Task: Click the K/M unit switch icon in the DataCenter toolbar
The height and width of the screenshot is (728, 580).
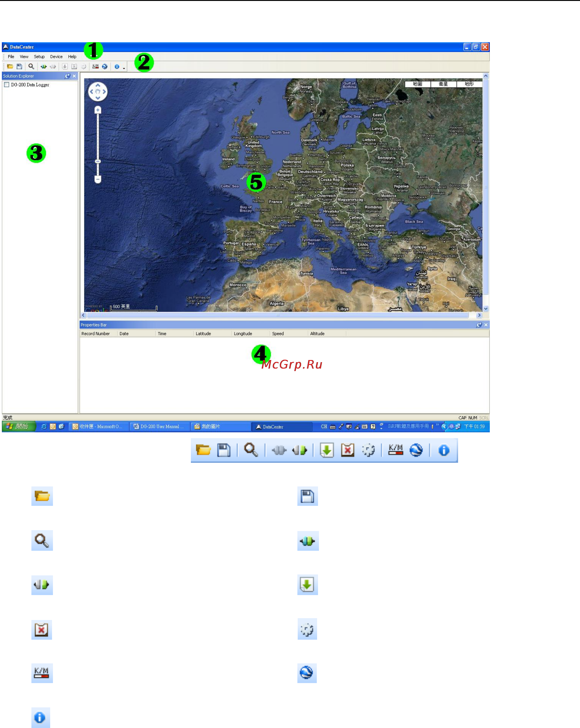Action: click(x=96, y=66)
